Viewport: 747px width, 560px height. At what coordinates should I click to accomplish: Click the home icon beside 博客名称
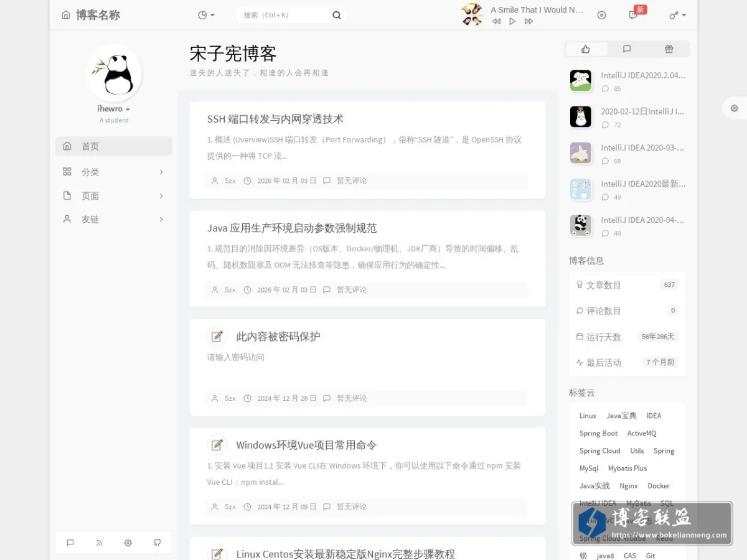pos(66,15)
